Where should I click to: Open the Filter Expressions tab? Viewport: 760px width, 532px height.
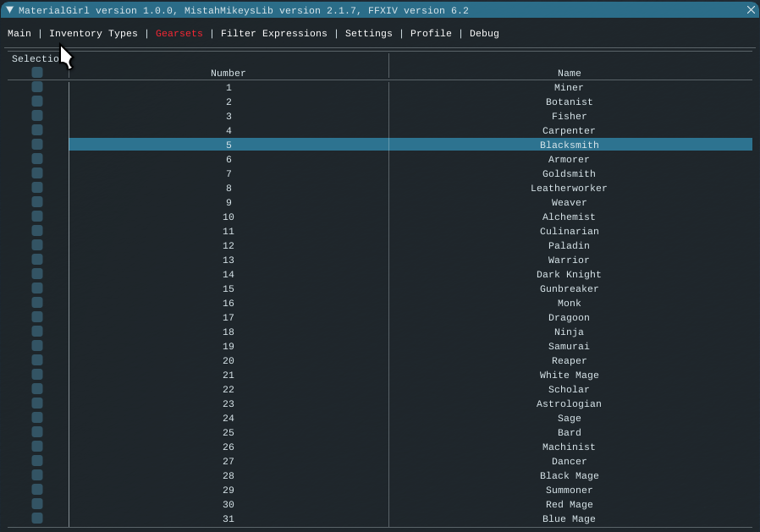[273, 34]
